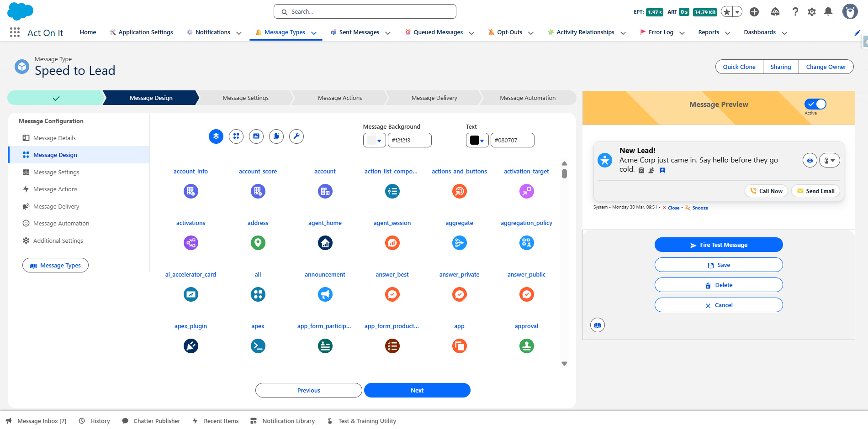
Task: Click the favorites star in the top bar
Action: (726, 11)
